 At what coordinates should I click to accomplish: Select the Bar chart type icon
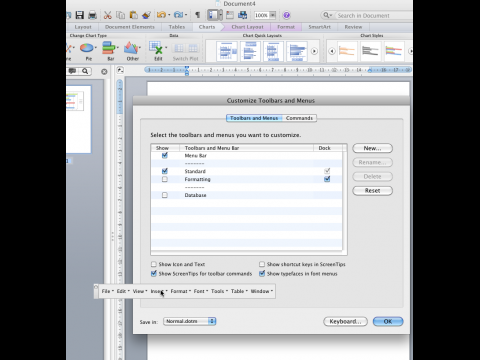(108, 48)
